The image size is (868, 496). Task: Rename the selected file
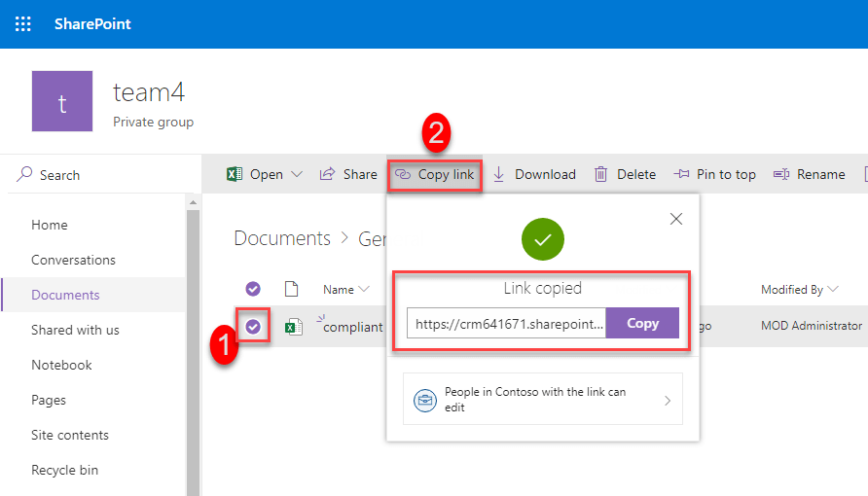(x=810, y=174)
